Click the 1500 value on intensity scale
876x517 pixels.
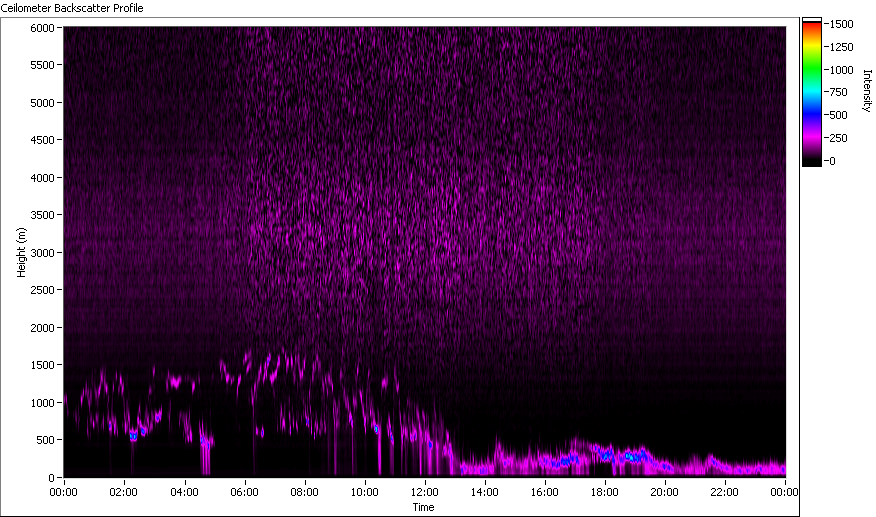pyautogui.click(x=841, y=24)
